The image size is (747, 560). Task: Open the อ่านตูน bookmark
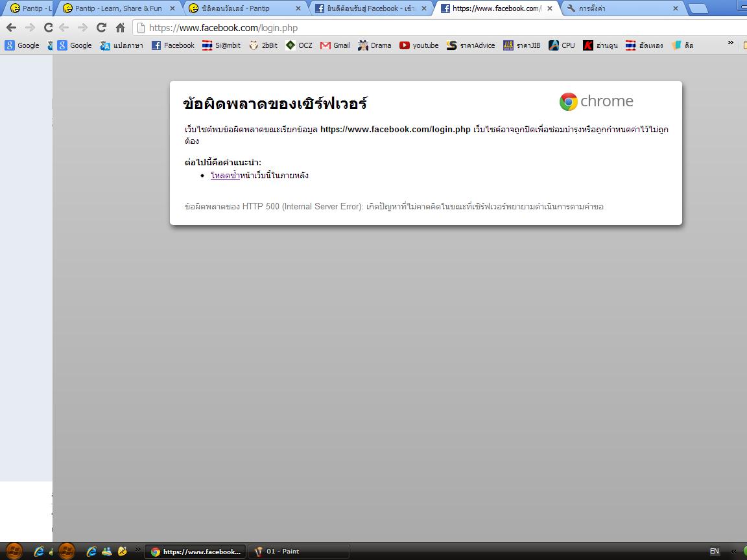(x=600, y=45)
